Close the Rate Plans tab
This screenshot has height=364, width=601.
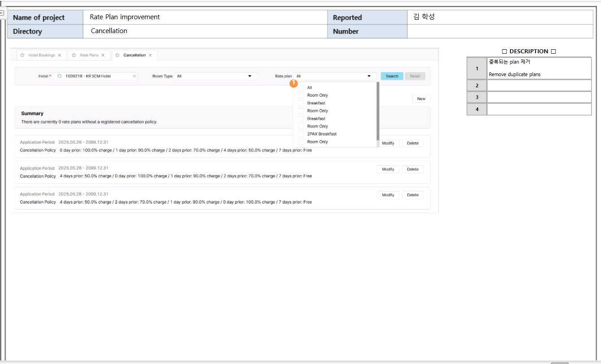[x=103, y=55]
